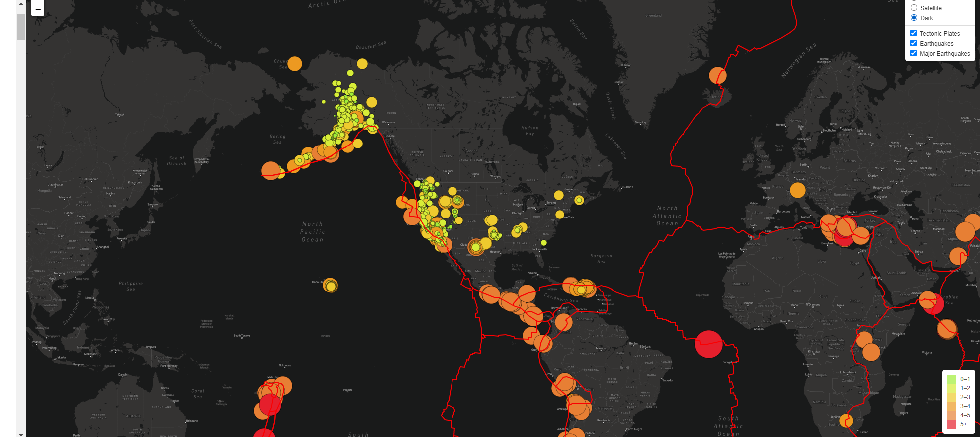
Task: Click the 4–5 legend label
Action: [x=965, y=415]
